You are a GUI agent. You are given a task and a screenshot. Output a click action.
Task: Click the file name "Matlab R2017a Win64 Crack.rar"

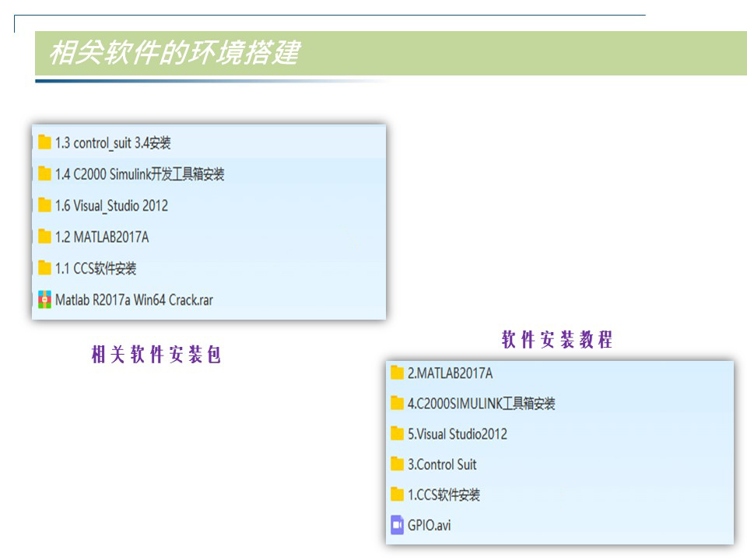click(x=134, y=300)
